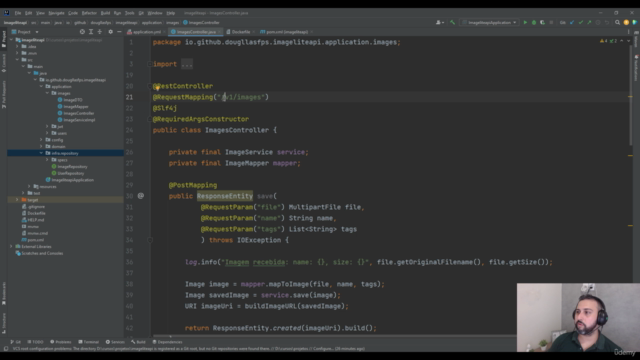Collapse the images package in the tree
Viewport: 640px width, 360px height.
[x=47, y=93]
